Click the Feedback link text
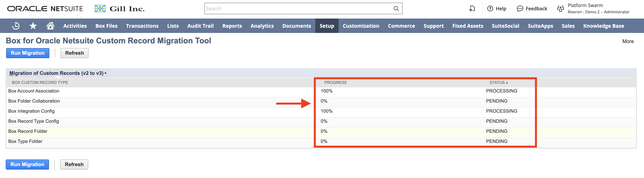The height and width of the screenshot is (178, 644). tap(536, 8)
